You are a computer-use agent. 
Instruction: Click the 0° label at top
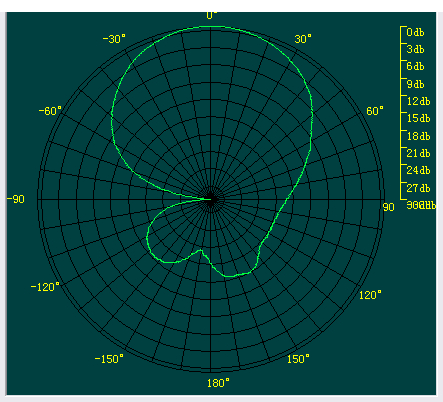211,15
